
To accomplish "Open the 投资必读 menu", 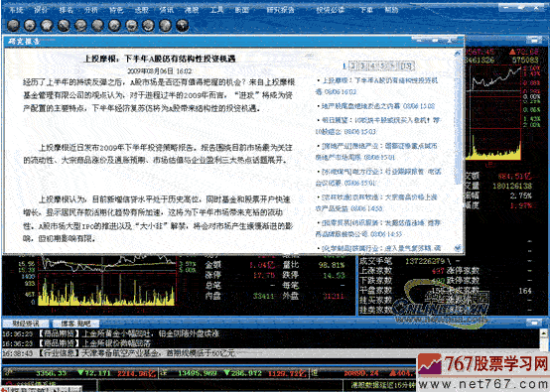I will coord(330,10).
